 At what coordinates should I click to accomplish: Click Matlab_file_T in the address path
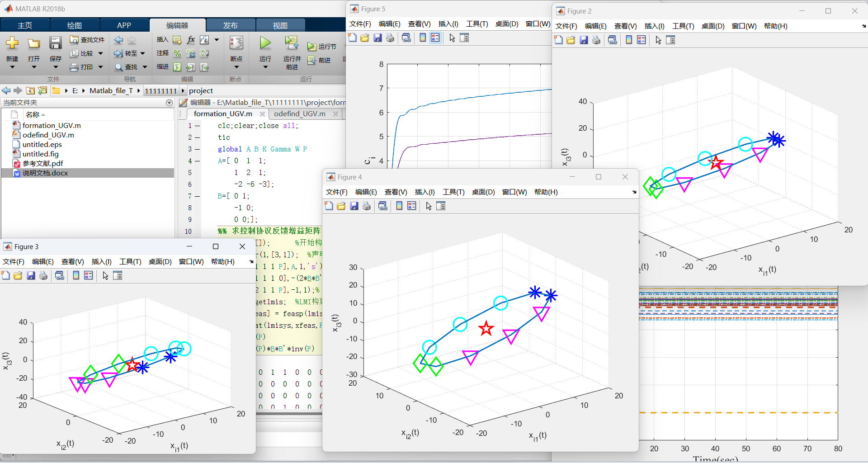[111, 91]
